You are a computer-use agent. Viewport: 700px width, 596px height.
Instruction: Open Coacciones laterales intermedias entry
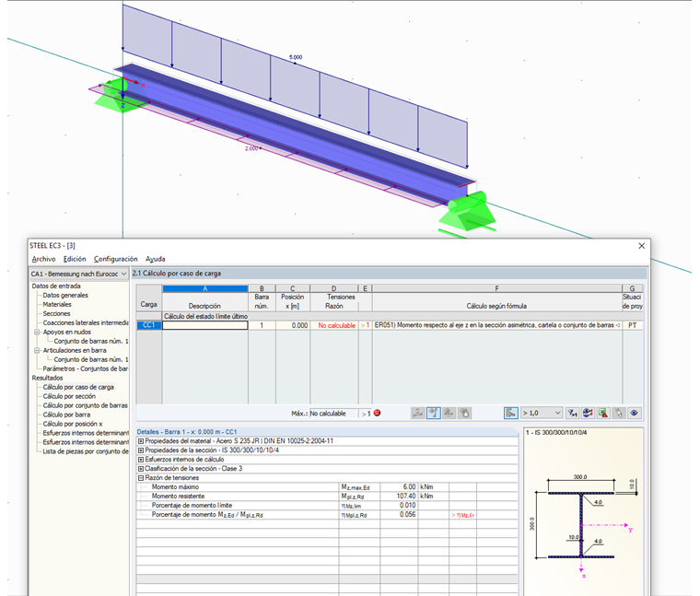tap(86, 322)
